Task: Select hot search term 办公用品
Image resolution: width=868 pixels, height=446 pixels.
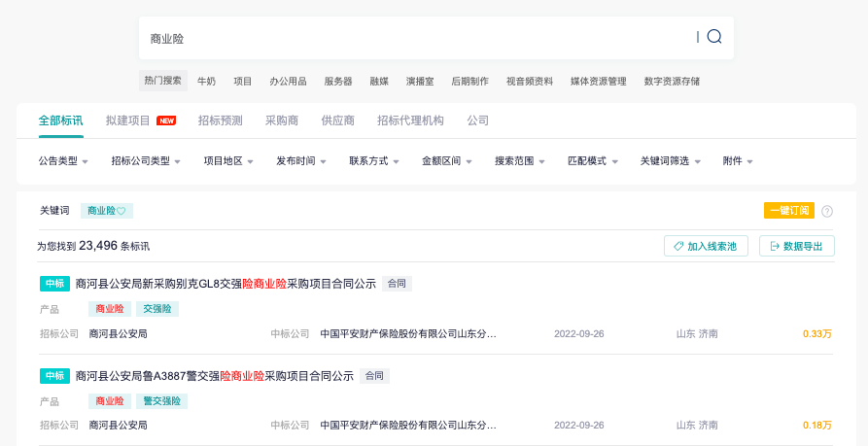Action: coord(288,82)
